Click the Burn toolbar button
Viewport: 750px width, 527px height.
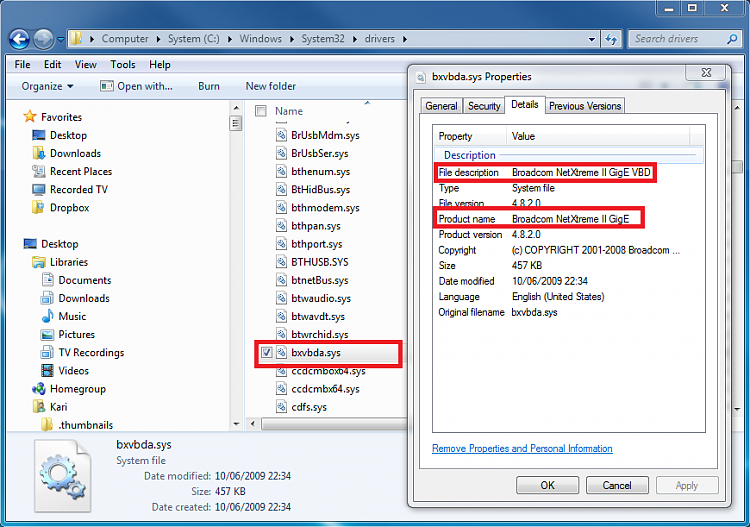coord(209,87)
